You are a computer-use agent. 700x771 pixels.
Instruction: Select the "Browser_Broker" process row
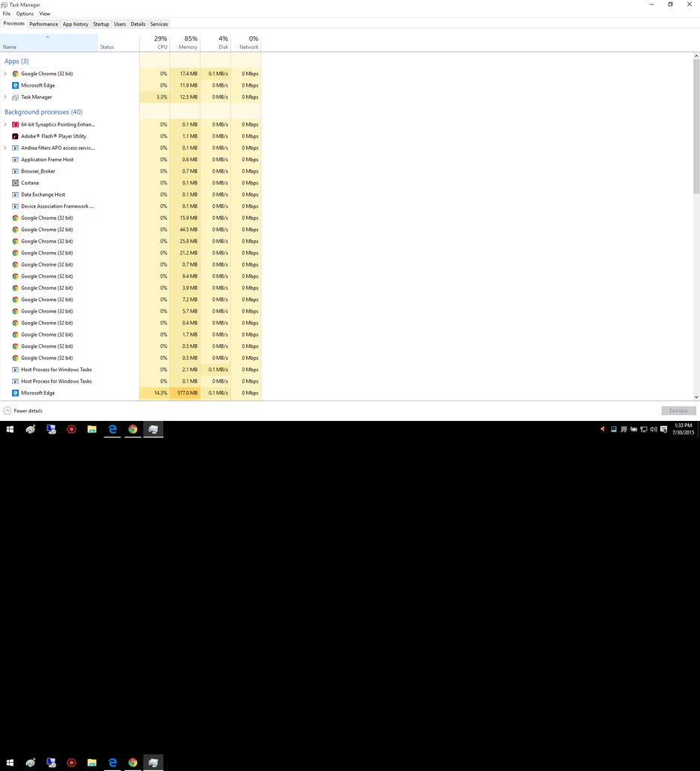pyautogui.click(x=130, y=171)
